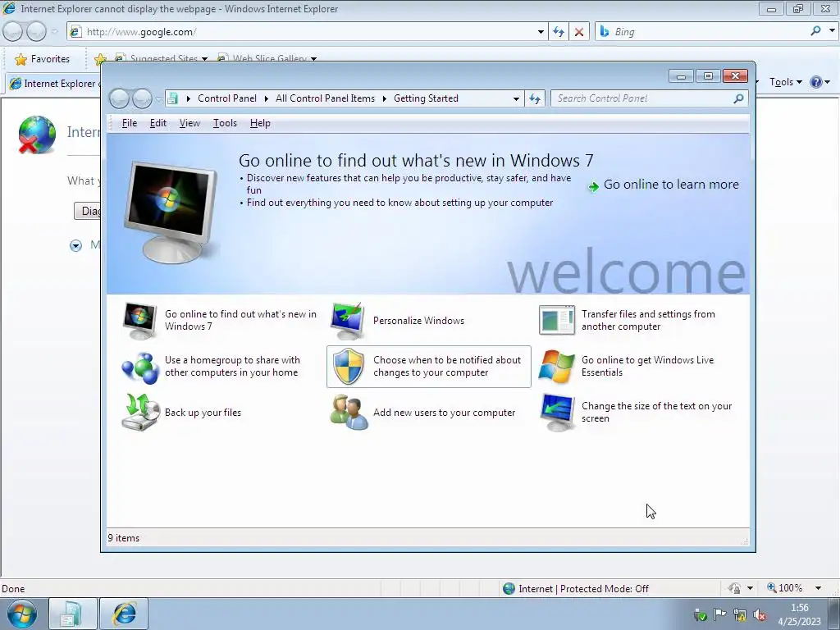Click the Add new users icon
The width and height of the screenshot is (840, 630).
click(348, 413)
